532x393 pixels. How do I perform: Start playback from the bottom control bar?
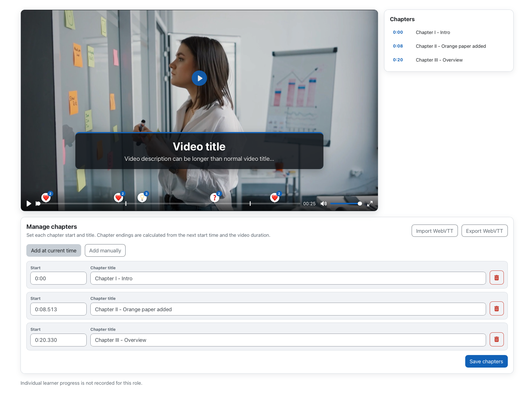(x=29, y=203)
